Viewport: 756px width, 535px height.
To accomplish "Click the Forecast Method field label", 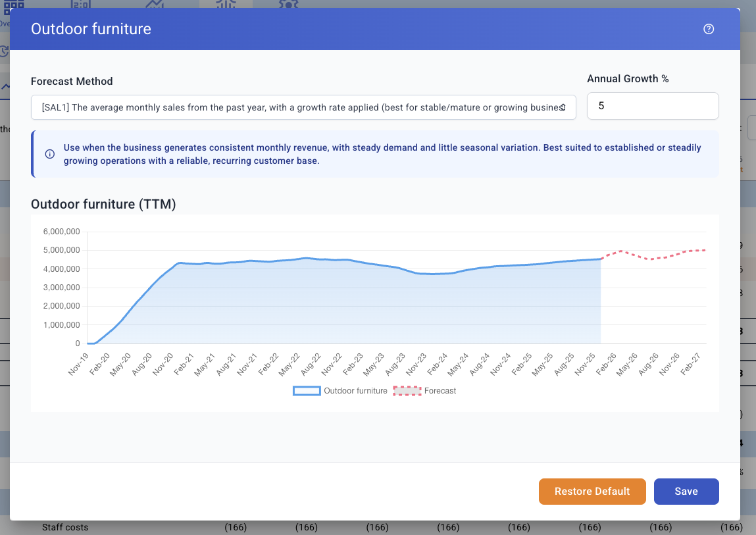I will point(72,82).
